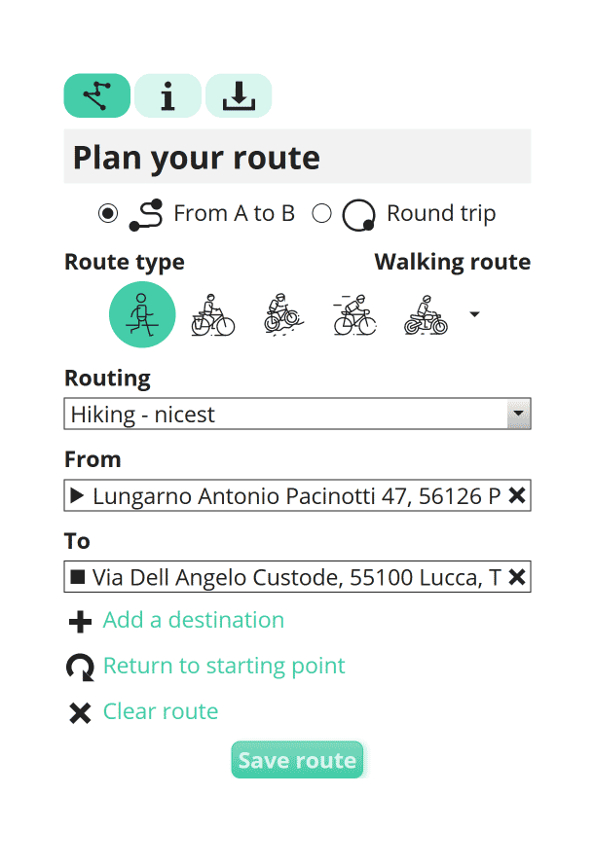
Task: Clear the To address field
Action: (517, 577)
